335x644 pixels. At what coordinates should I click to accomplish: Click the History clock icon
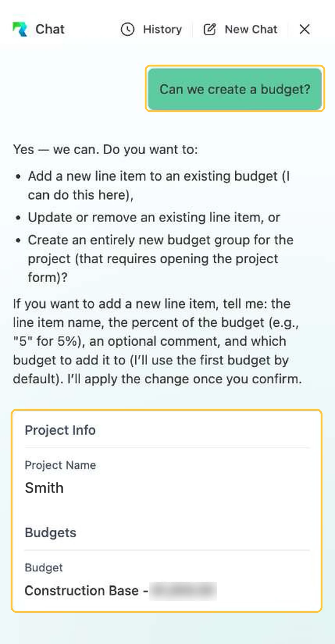(x=127, y=29)
